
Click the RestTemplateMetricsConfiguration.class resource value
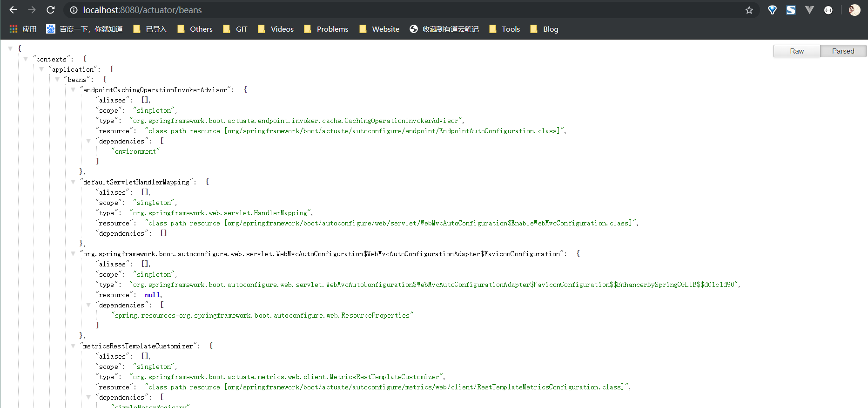(387, 387)
